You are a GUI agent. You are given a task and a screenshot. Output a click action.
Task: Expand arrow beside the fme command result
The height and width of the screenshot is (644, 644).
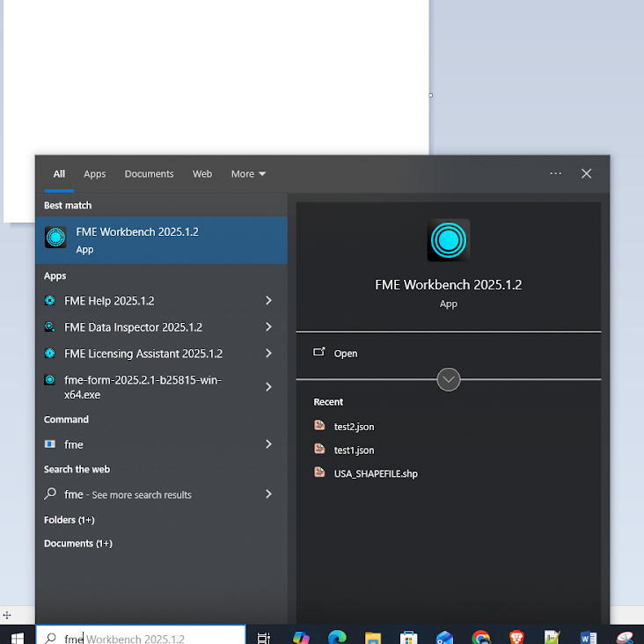268,444
